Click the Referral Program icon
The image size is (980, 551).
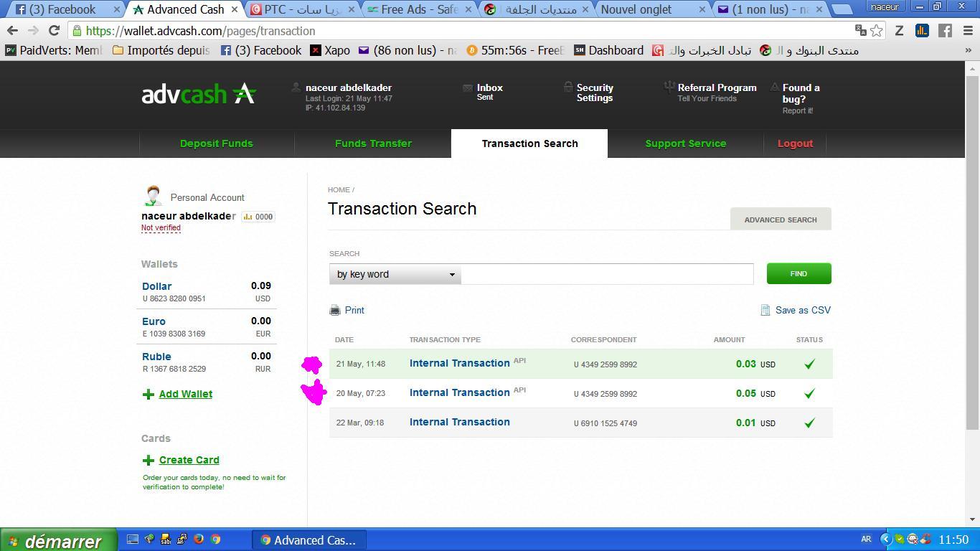(669, 88)
